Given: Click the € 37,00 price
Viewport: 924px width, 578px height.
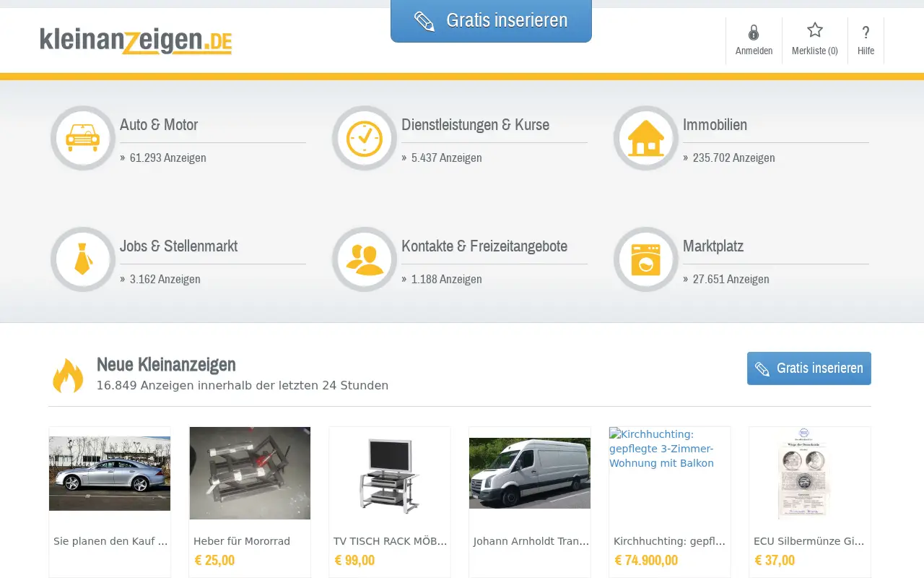Looking at the screenshot, I should (x=775, y=560).
